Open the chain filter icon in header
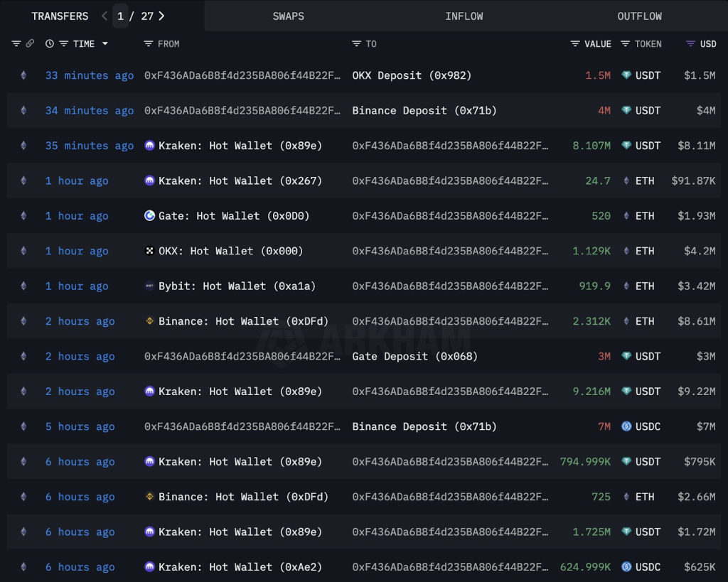This screenshot has height=582, width=728. [16, 43]
